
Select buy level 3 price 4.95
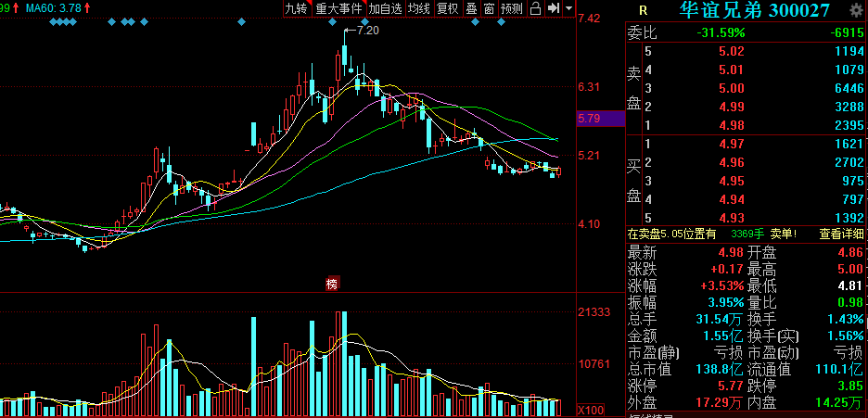pyautogui.click(x=732, y=181)
